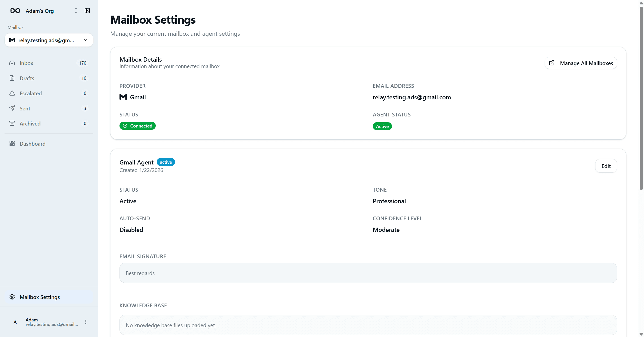Click the green Connected status badge
The height and width of the screenshot is (337, 644).
[x=138, y=126]
